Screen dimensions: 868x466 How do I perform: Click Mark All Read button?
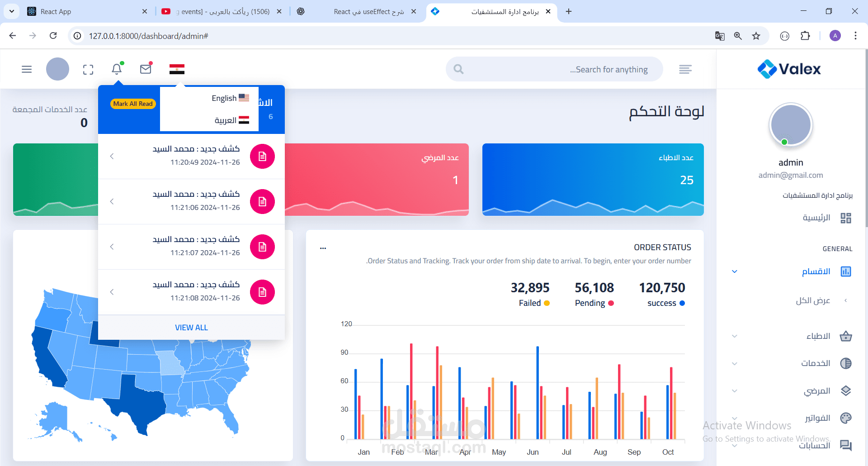coord(133,104)
